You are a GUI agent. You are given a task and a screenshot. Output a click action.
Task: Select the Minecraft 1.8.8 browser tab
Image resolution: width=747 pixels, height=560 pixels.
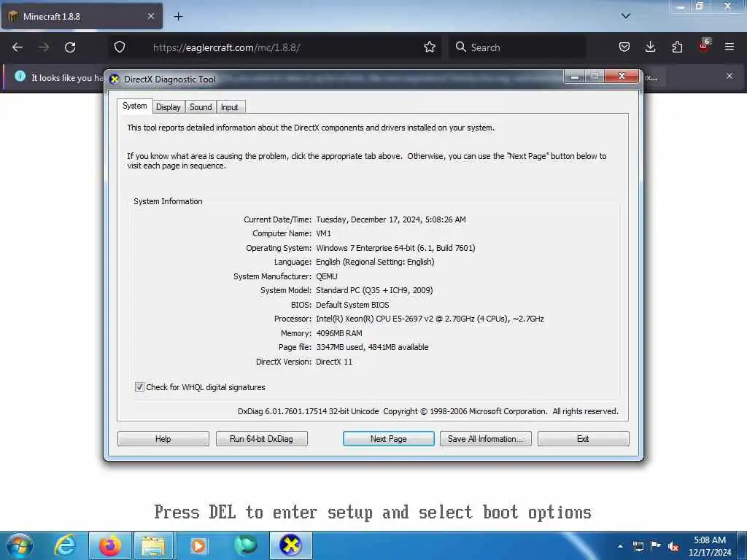(x=82, y=17)
